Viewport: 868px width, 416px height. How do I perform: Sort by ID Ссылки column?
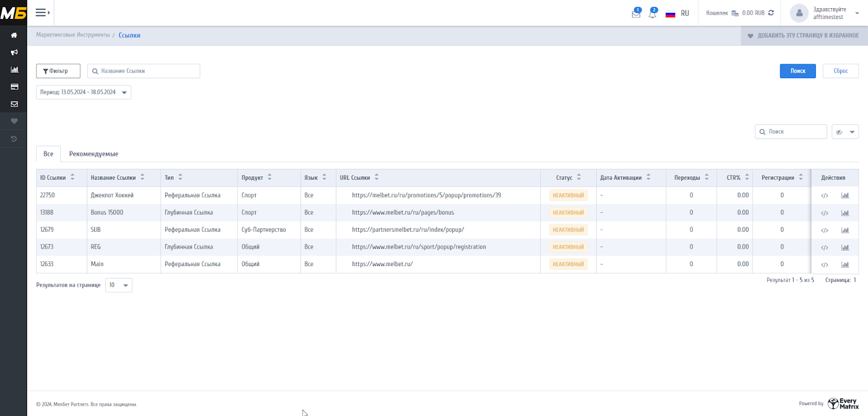click(72, 178)
